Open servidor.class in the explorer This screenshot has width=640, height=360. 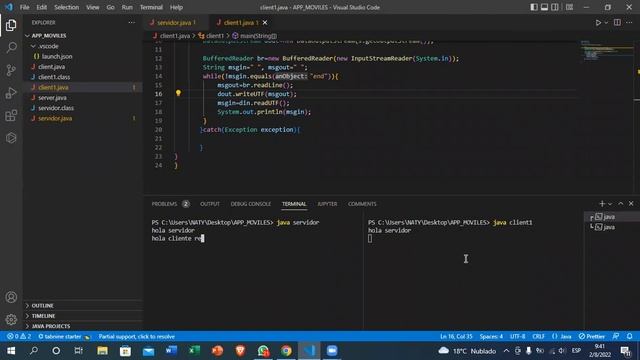[x=83, y=108]
